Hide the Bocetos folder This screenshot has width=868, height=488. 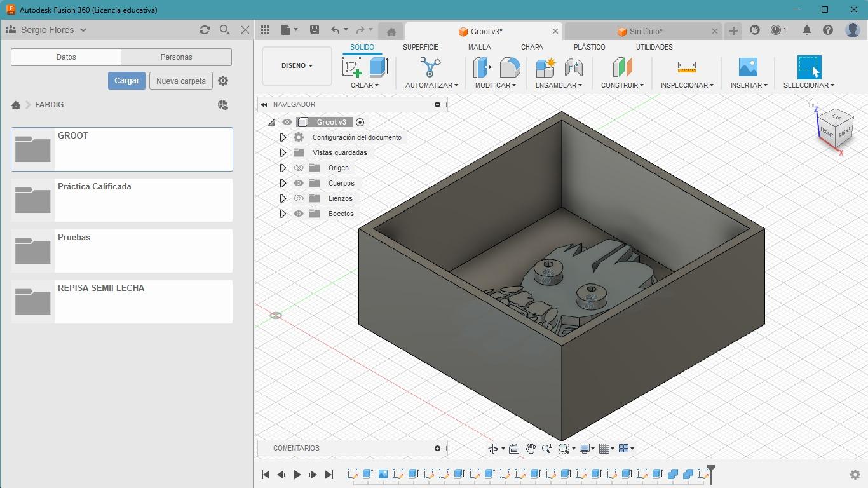[299, 213]
